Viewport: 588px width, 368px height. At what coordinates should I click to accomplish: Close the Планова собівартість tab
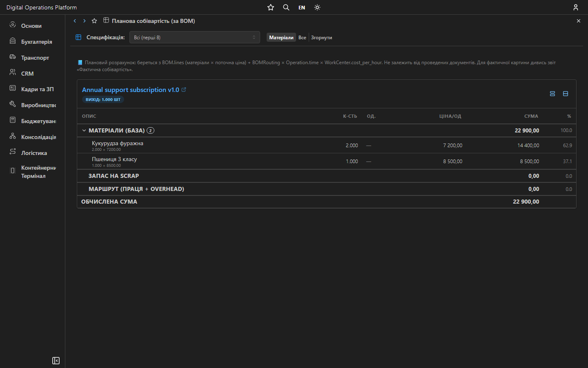[x=579, y=21]
